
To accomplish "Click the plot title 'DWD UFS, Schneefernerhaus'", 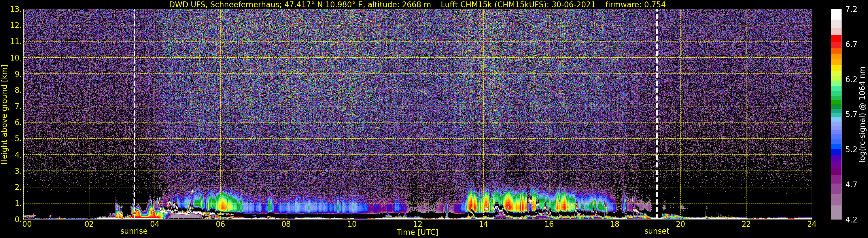I will 225,4.
